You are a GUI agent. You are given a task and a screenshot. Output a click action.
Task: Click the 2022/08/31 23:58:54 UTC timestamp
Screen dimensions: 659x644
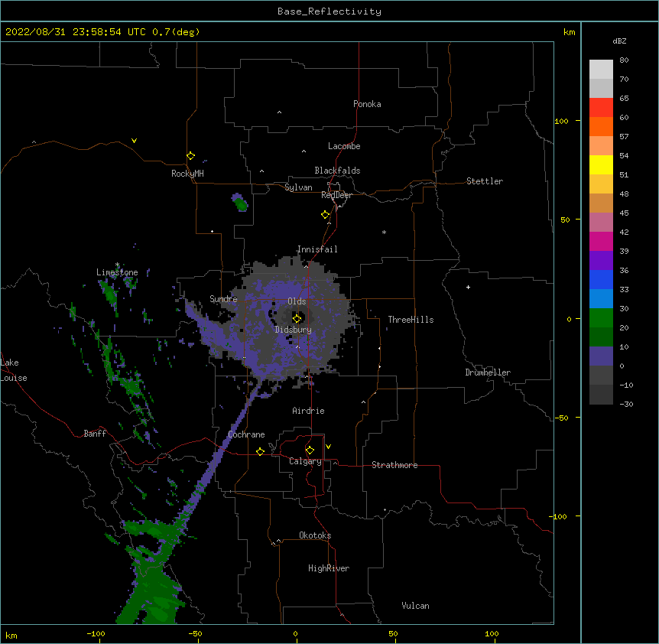click(x=76, y=32)
